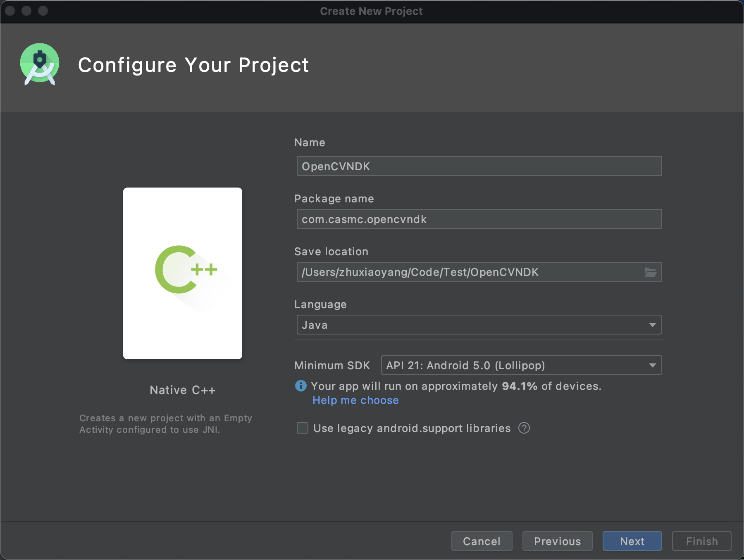744x560 pixels.
Task: Click the Create New Project window title
Action: (x=371, y=11)
